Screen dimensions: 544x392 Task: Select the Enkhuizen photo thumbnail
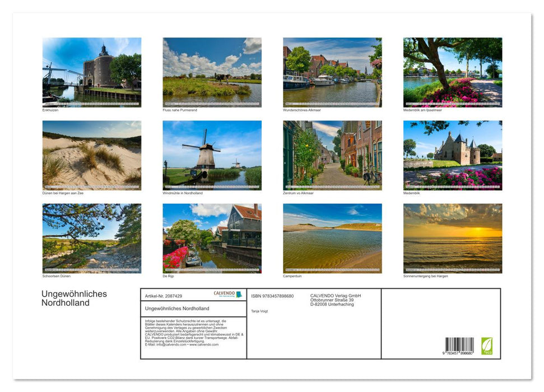pos(91,70)
